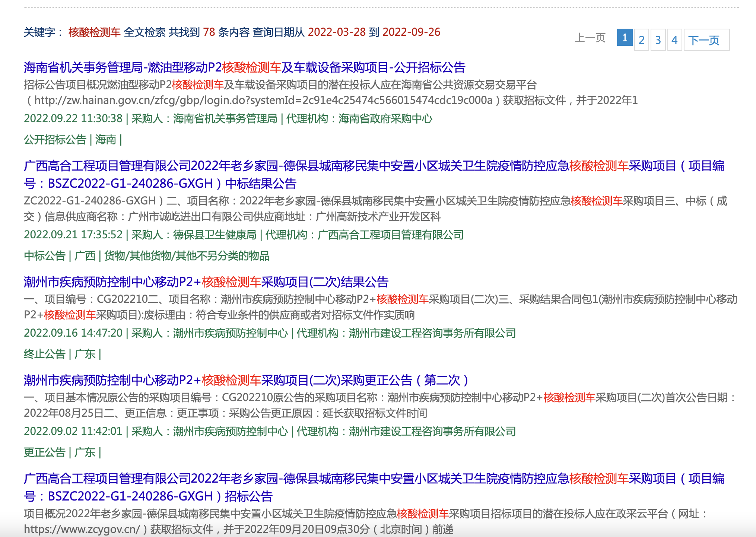Select the currently active page 1 button
The width and height of the screenshot is (756, 537).
(x=625, y=37)
